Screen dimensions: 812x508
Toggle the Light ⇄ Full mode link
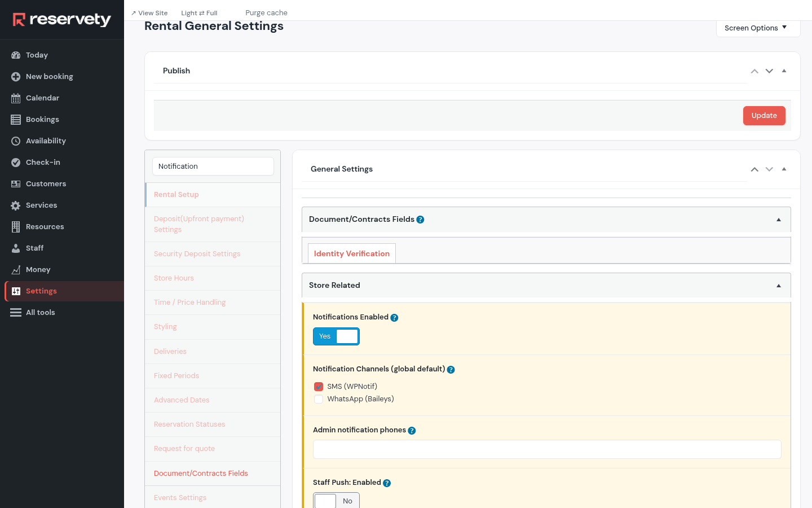click(199, 13)
